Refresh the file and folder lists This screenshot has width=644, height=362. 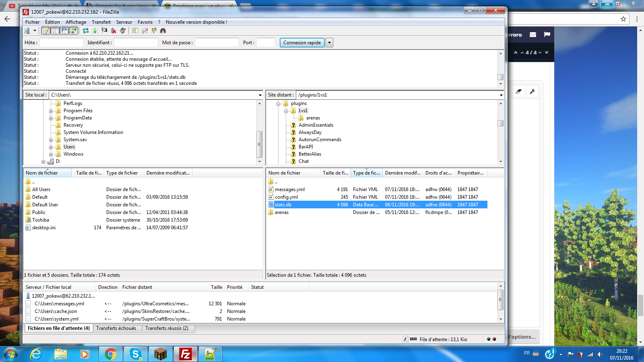tap(86, 31)
